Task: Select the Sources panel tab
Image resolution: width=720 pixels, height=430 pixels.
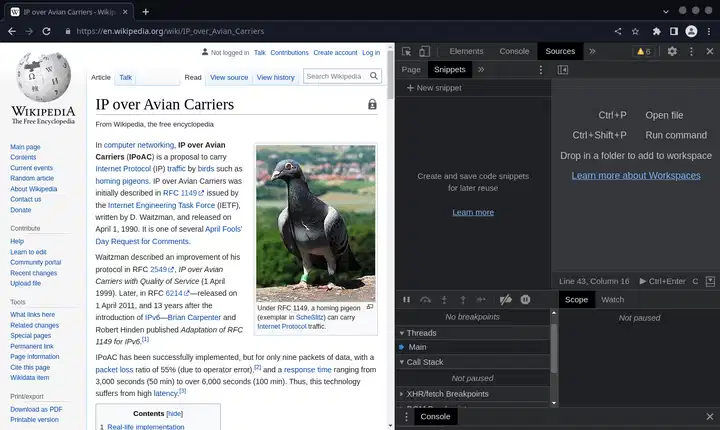Action: tap(560, 51)
